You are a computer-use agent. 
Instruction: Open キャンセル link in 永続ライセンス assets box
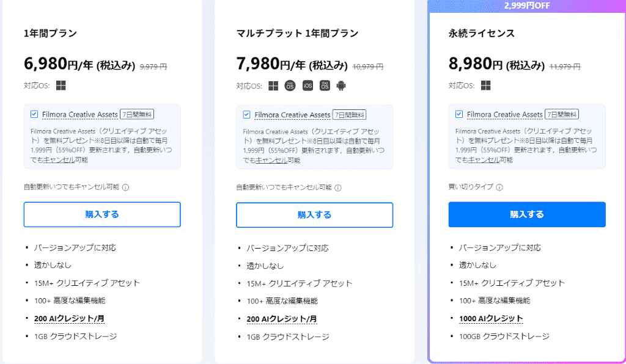tap(484, 160)
